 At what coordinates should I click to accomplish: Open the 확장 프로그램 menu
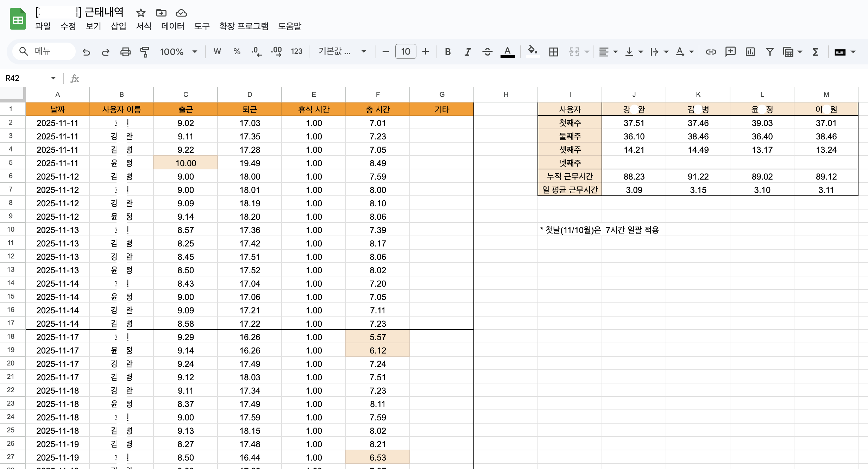[x=244, y=26]
